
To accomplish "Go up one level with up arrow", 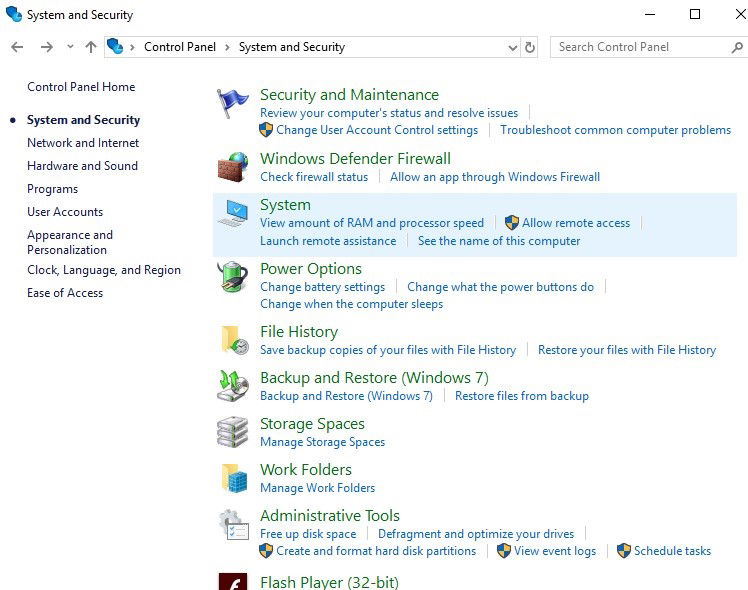I will (91, 47).
